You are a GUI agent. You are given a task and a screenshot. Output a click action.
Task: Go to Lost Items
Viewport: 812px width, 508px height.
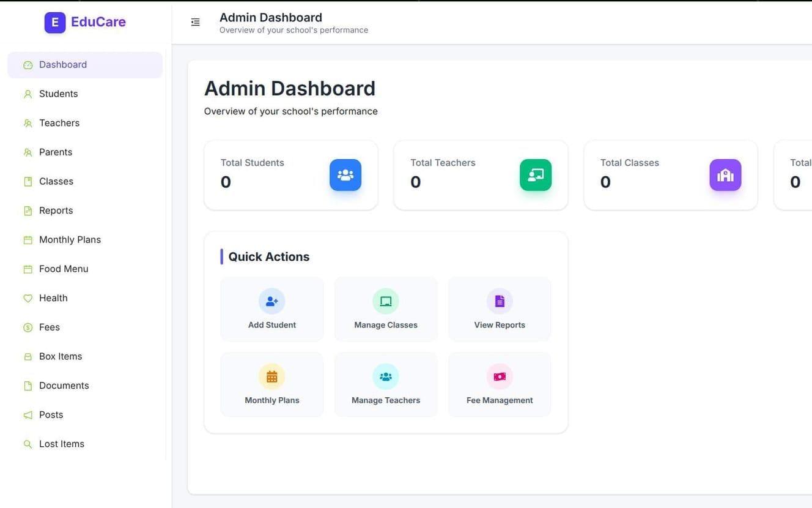click(85, 444)
